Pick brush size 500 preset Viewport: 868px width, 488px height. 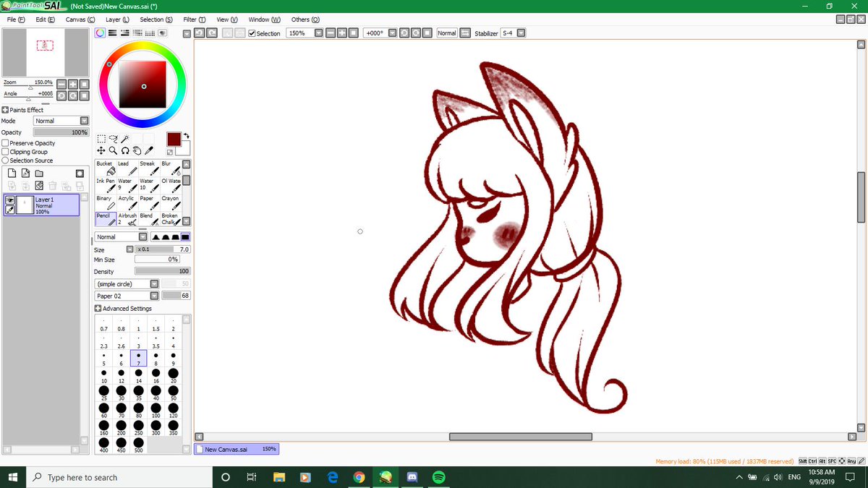pos(138,445)
